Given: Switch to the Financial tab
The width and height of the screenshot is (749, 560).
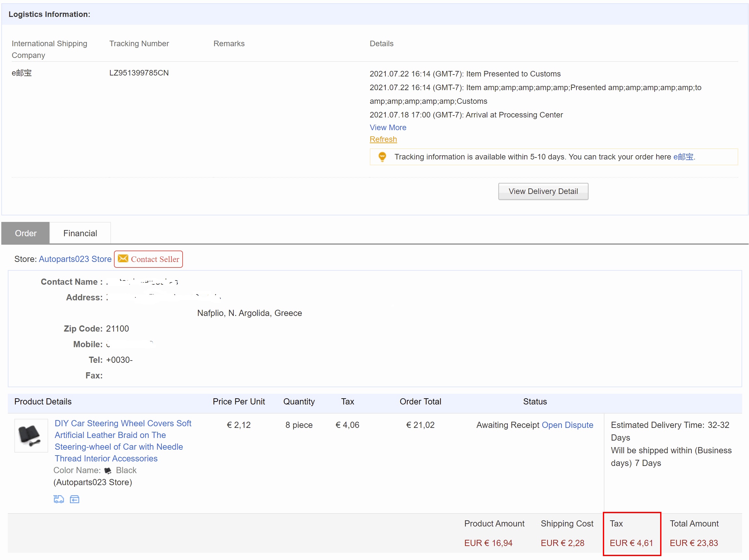Looking at the screenshot, I should 80,233.
